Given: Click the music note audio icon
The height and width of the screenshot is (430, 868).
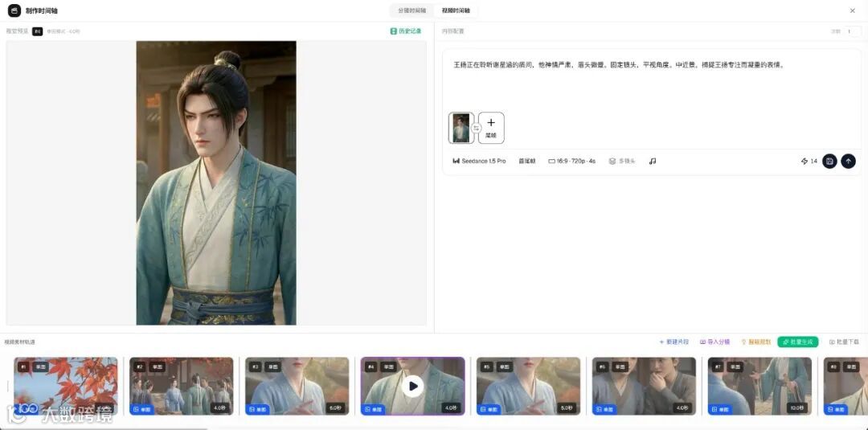Looking at the screenshot, I should [653, 161].
